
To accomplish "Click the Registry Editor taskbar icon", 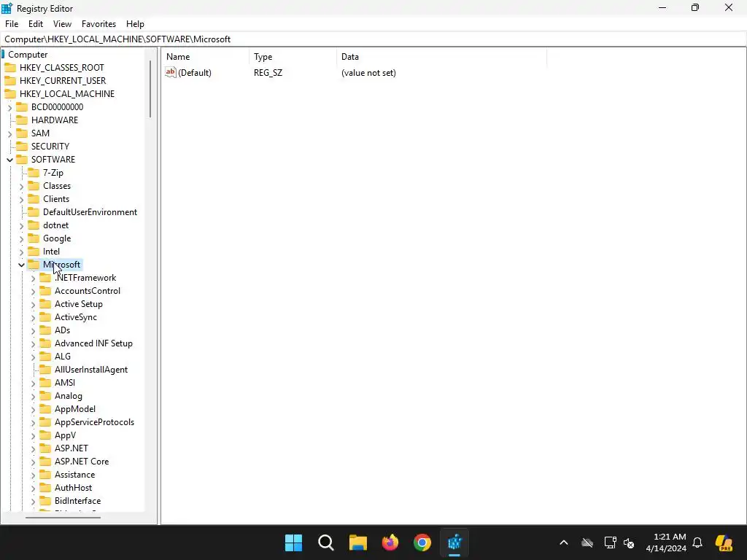I will [x=454, y=542].
